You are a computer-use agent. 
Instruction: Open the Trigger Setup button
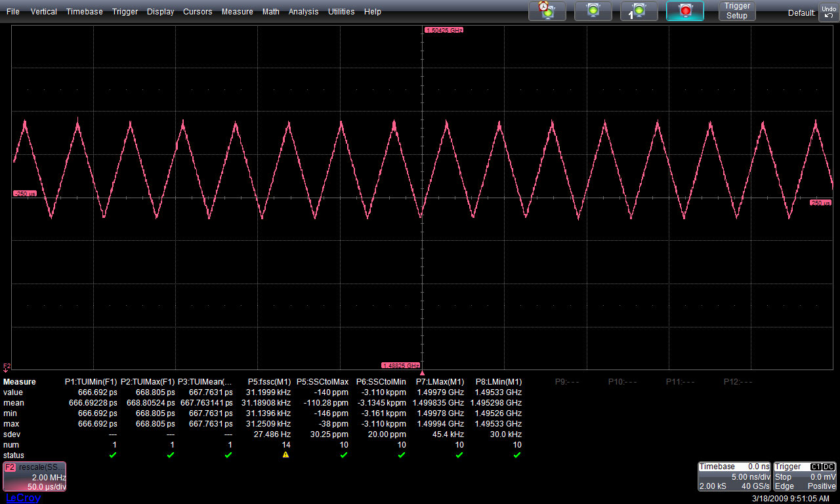tap(737, 10)
